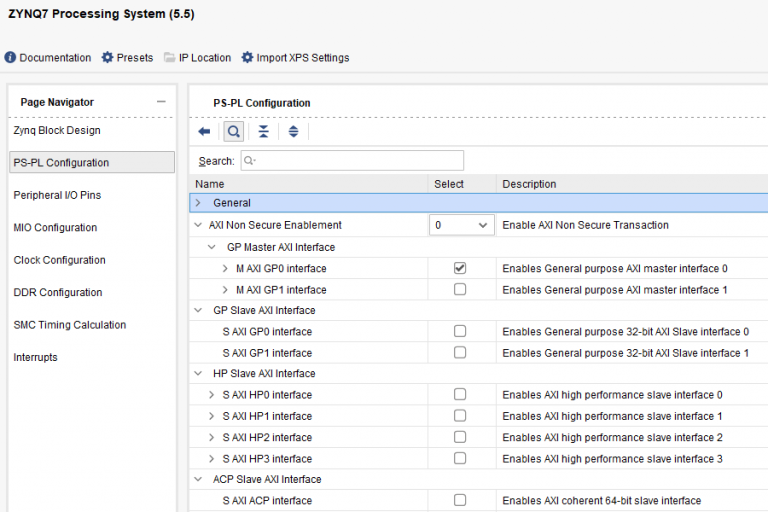Click the back arrow toolbar icon
The image size is (768, 512).
[x=204, y=131]
